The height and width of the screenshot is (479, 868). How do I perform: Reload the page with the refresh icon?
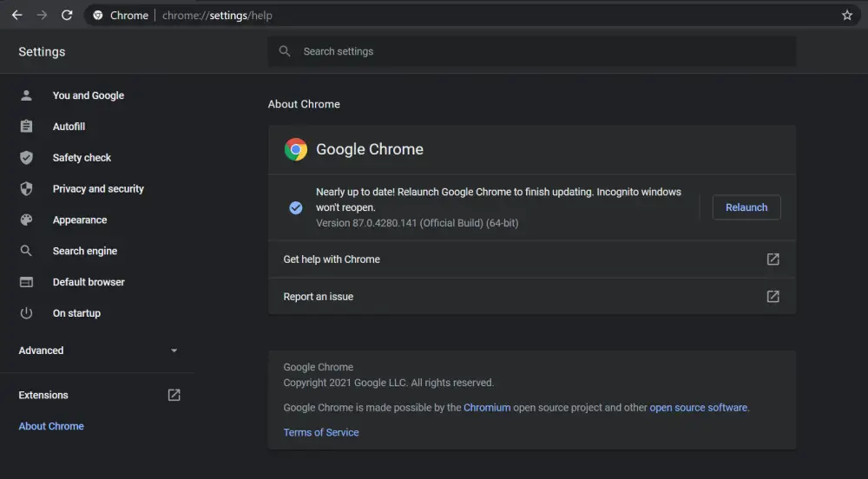tap(67, 16)
